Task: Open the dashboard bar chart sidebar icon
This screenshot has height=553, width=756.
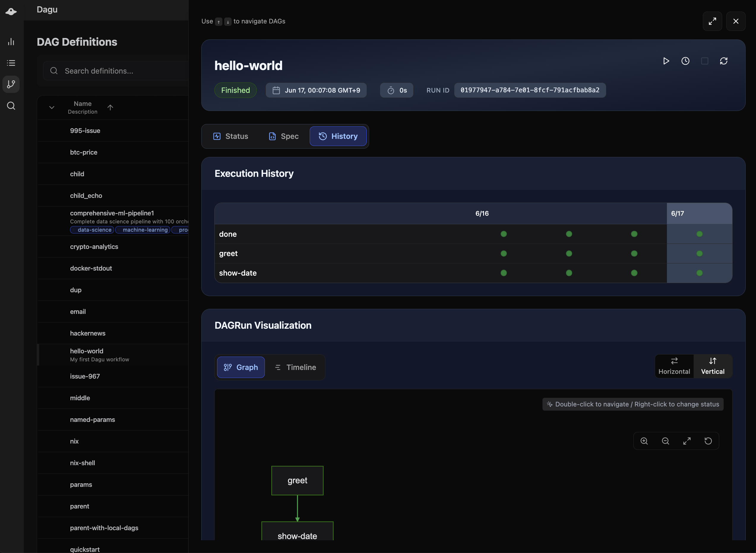Action: coord(11,42)
